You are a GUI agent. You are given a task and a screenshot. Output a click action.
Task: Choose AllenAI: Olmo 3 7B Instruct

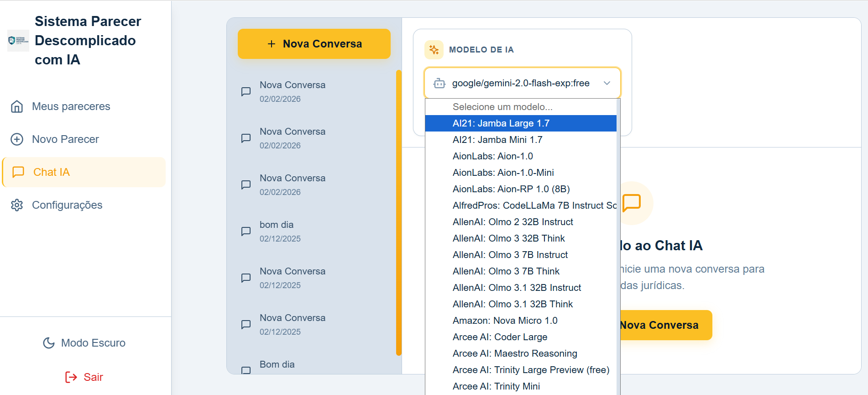point(521,255)
